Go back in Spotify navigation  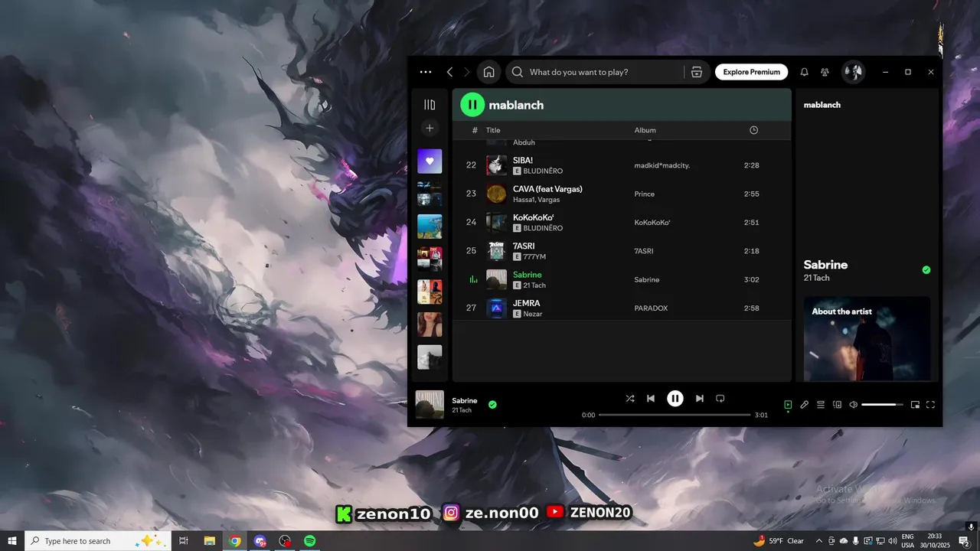click(x=449, y=72)
